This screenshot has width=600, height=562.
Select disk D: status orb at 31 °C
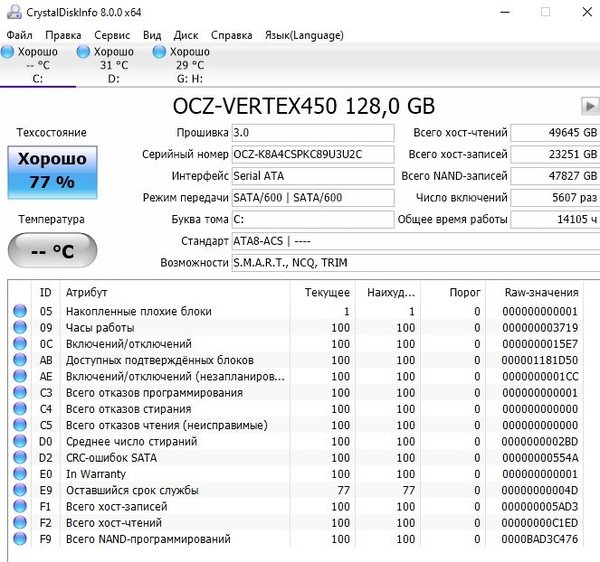[x=84, y=52]
